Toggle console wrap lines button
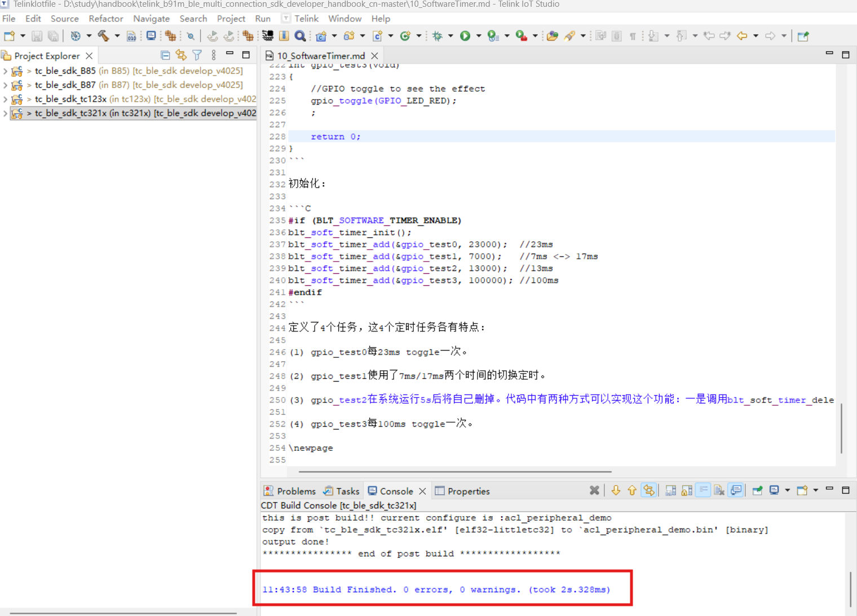This screenshot has width=857, height=616. [x=703, y=491]
